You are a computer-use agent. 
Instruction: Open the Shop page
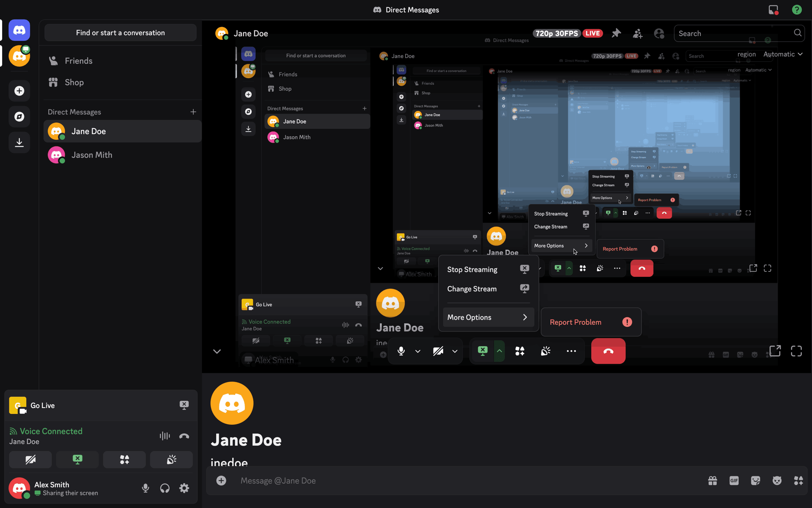tap(121, 83)
